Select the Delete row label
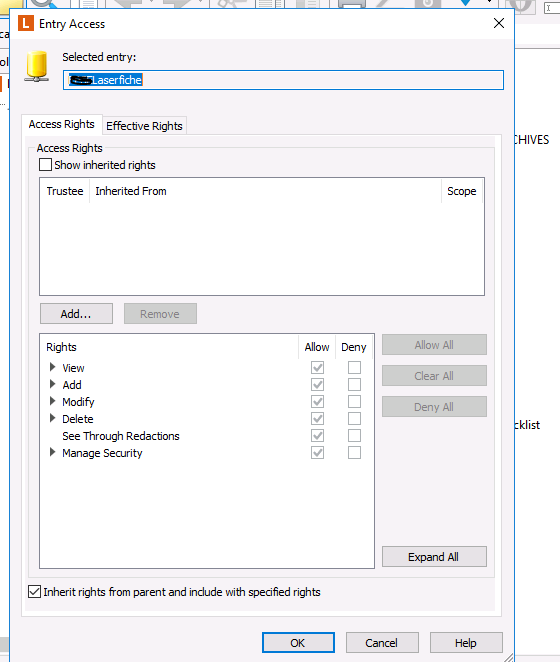Image resolution: width=560 pixels, height=662 pixels. (78, 419)
